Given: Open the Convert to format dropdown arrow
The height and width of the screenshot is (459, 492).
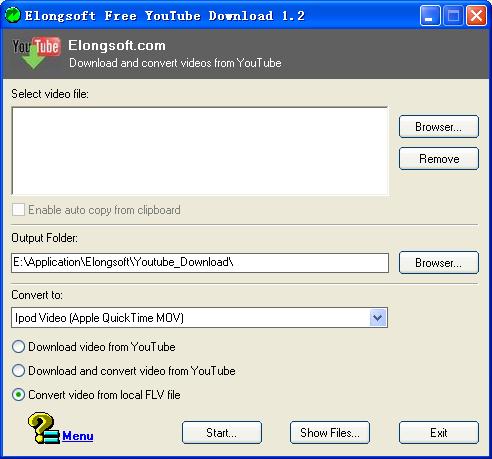Looking at the screenshot, I should coord(378,318).
